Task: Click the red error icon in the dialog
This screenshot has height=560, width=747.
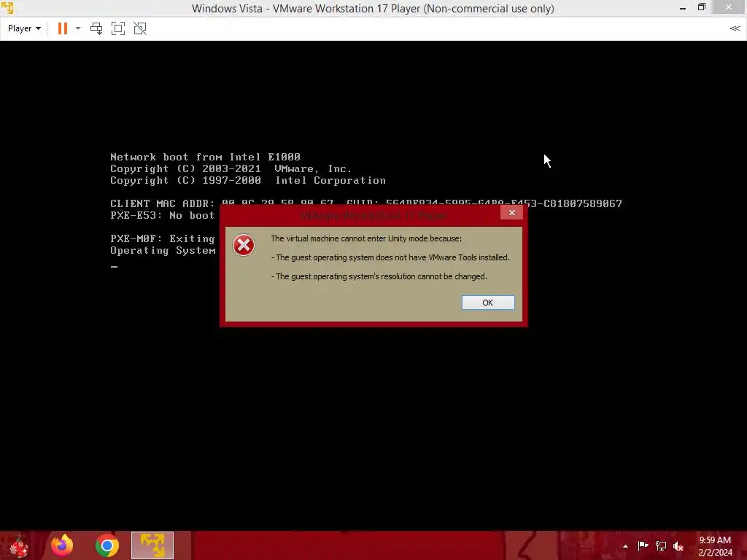Action: coord(244,245)
